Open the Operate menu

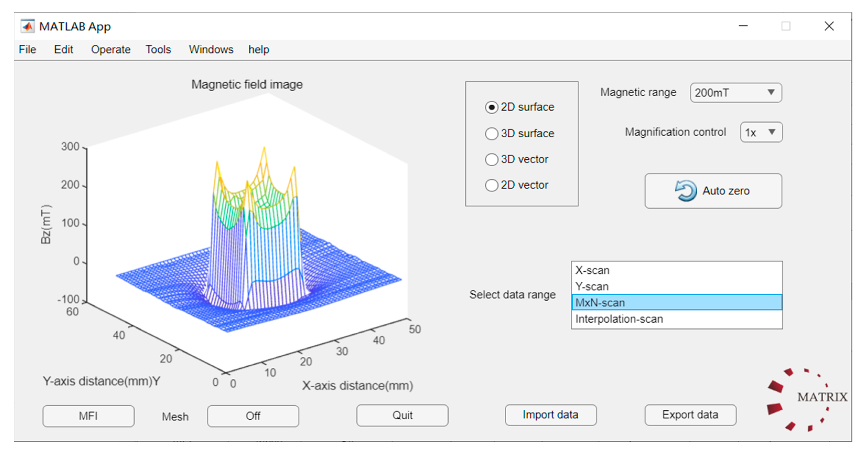coord(111,50)
